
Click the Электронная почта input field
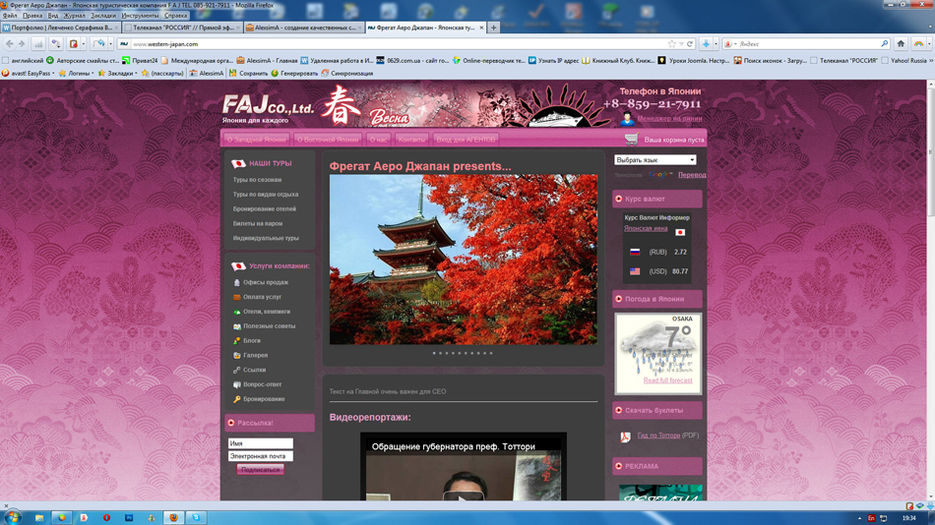pyautogui.click(x=261, y=456)
